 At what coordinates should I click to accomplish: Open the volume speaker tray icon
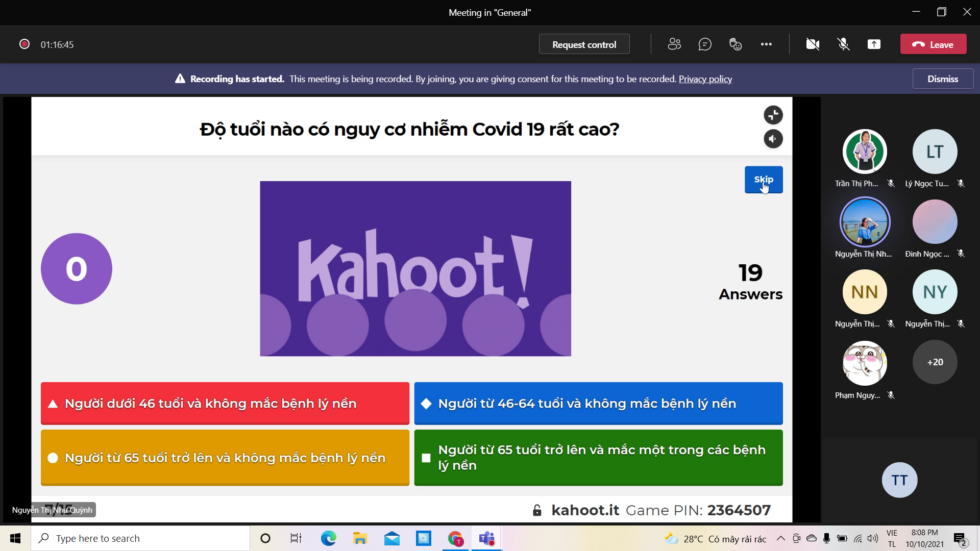click(x=873, y=538)
